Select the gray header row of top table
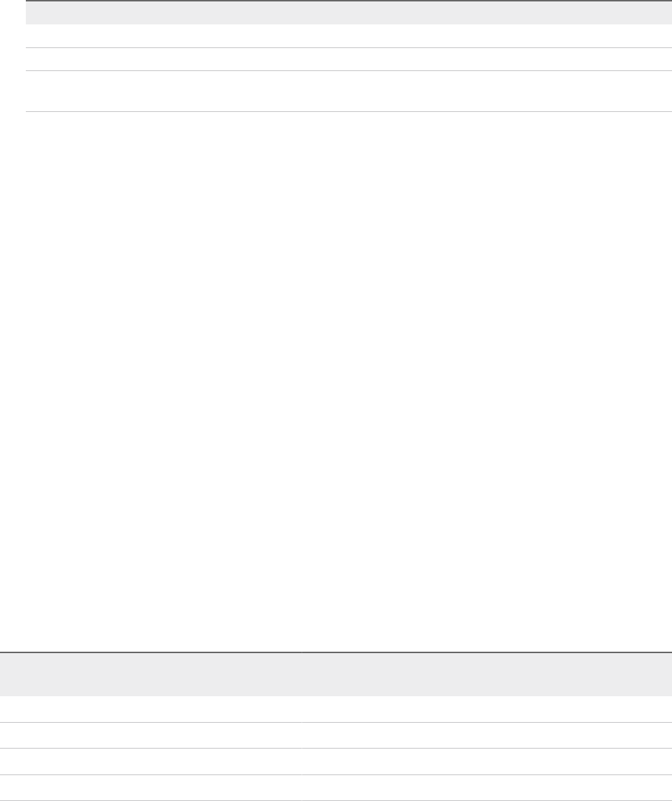 [x=348, y=13]
